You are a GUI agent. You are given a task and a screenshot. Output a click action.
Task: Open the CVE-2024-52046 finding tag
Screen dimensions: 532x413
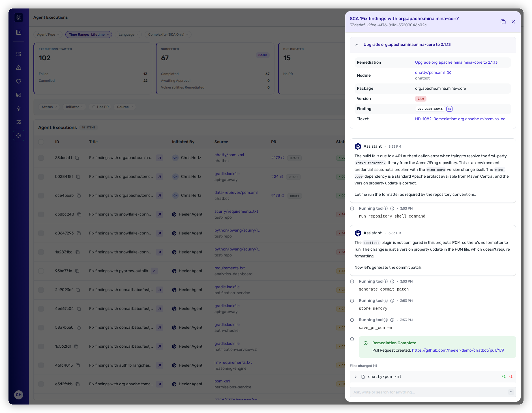click(x=430, y=109)
